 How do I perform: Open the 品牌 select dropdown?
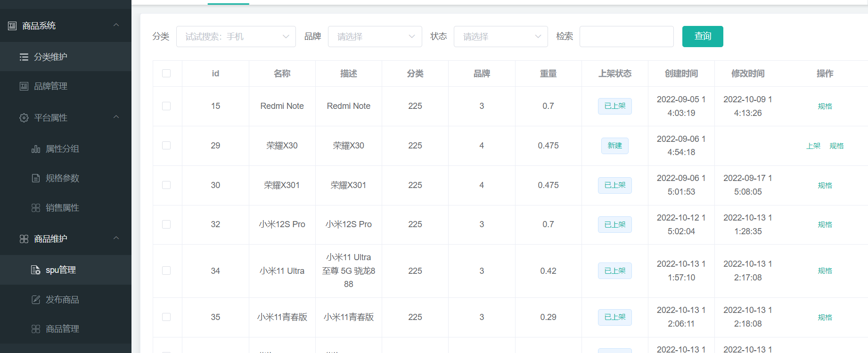coord(375,37)
